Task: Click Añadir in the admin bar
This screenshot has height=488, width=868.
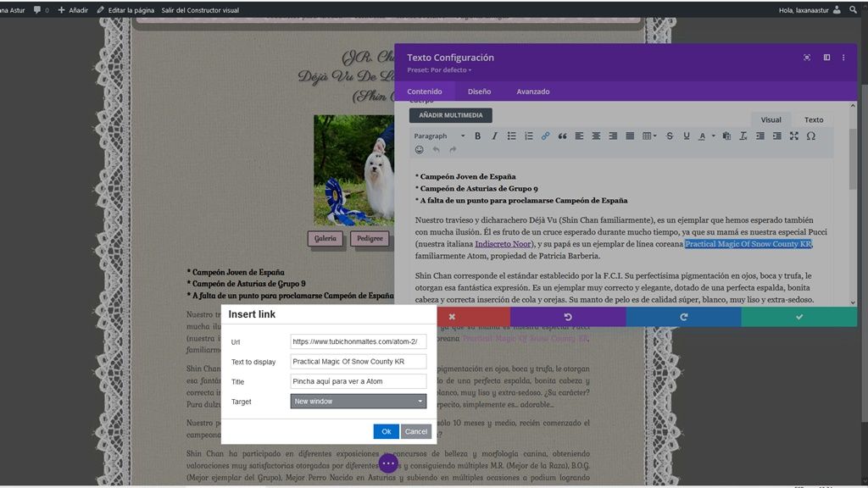Action: tap(73, 10)
